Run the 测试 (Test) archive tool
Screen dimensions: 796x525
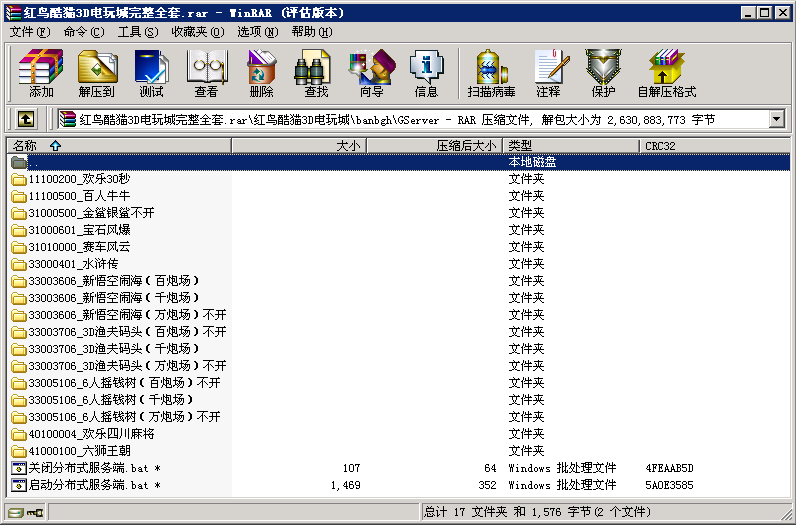click(x=151, y=73)
